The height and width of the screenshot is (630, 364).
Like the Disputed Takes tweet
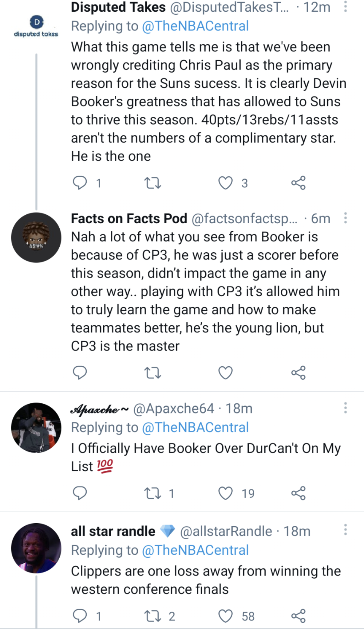(x=225, y=183)
